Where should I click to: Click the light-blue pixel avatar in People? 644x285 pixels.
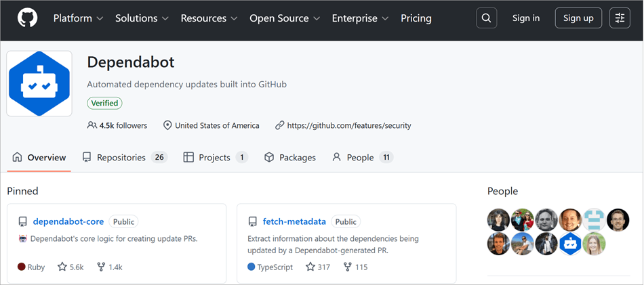click(x=595, y=220)
